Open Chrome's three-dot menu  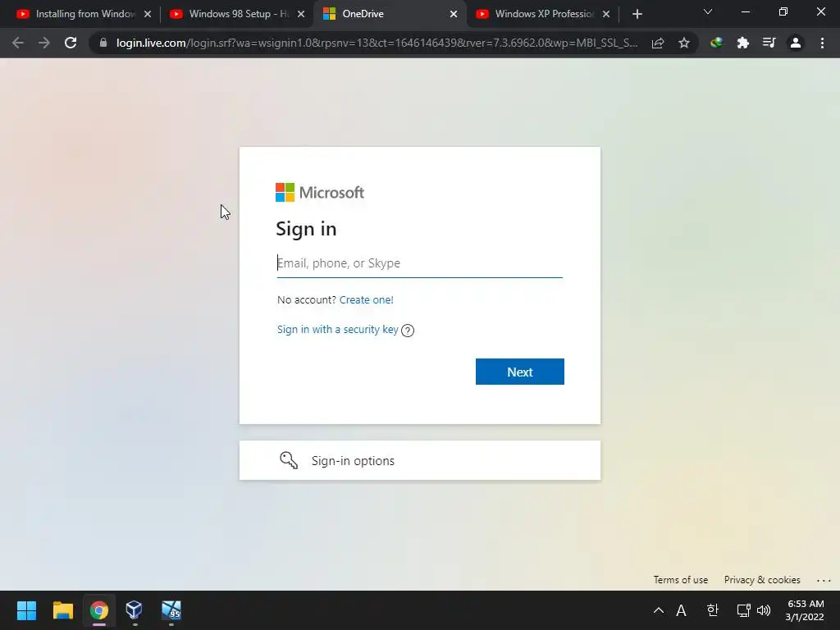(x=822, y=43)
